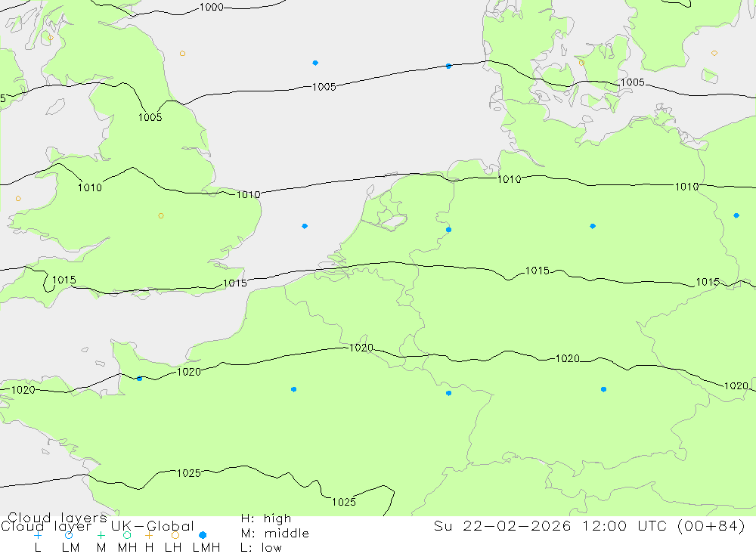Select the blue dot in southern Germany
This screenshot has width=756, height=554.
point(603,389)
